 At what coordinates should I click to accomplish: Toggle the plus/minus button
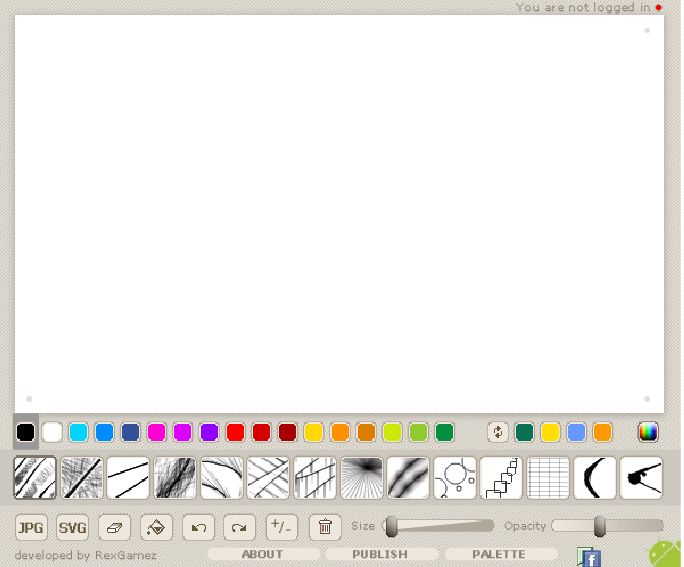(x=282, y=527)
